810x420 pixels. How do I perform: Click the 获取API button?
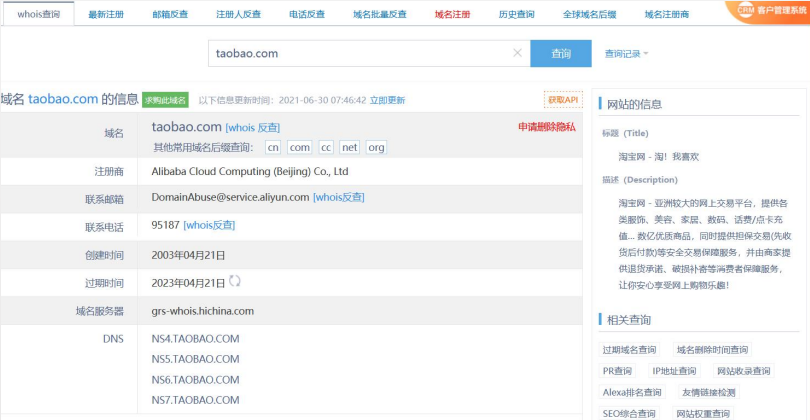[x=563, y=100]
